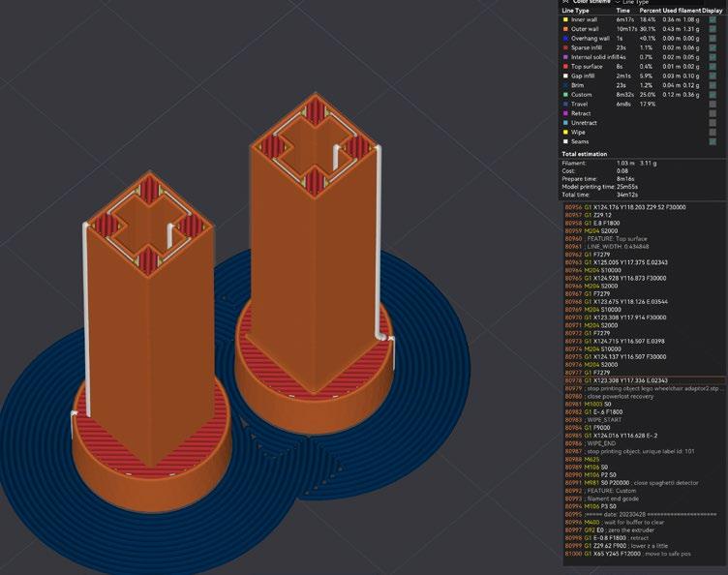Click the red Sparse infill color swatch
This screenshot has height=575, width=728.
(565, 47)
